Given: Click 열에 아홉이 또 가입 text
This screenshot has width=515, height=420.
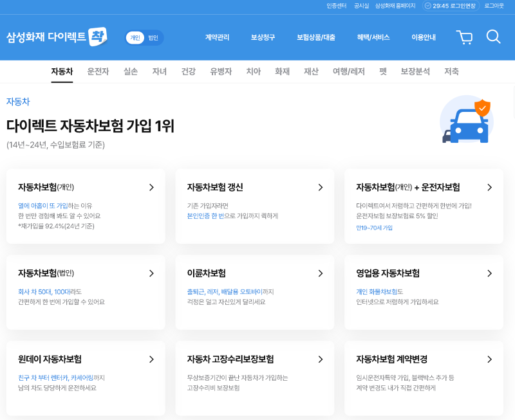Looking at the screenshot, I should (42, 206).
